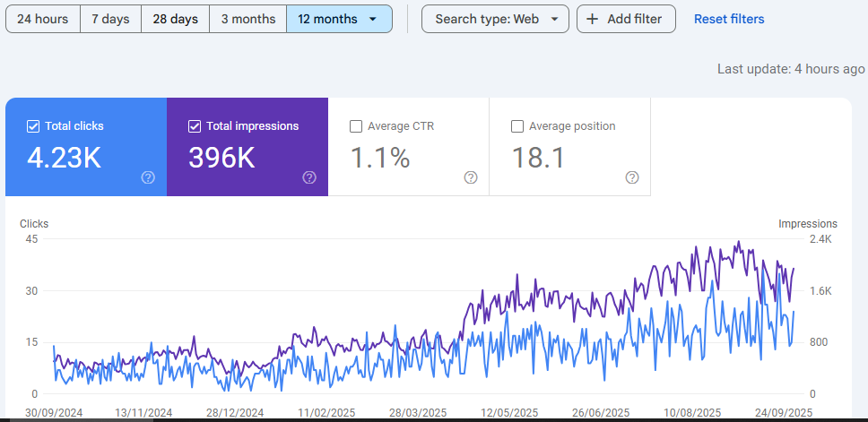Click plus icon in Add filter button
Image resolution: width=868 pixels, height=422 pixels.
pyautogui.click(x=592, y=19)
